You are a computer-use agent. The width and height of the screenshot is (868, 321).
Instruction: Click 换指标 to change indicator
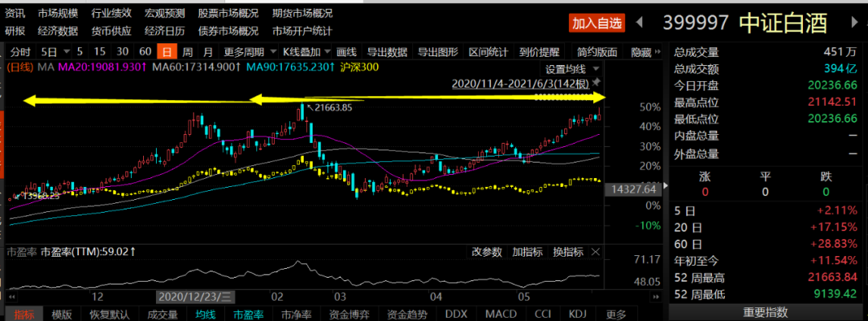(x=568, y=252)
